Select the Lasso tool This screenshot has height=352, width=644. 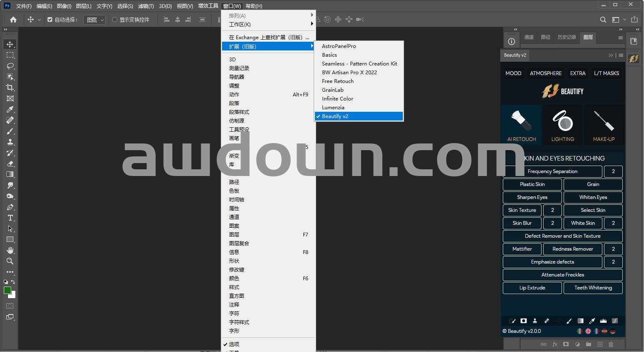click(10, 66)
